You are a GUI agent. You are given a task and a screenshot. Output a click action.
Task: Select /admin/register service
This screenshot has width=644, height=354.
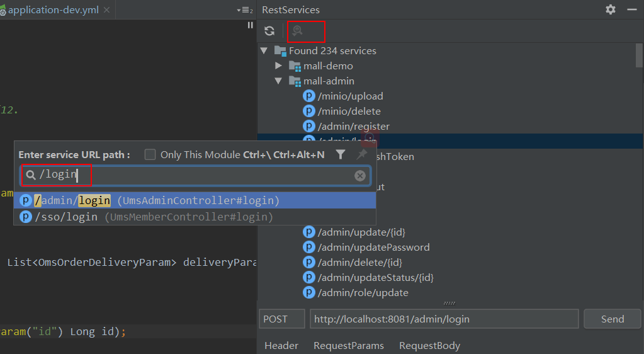(x=354, y=126)
